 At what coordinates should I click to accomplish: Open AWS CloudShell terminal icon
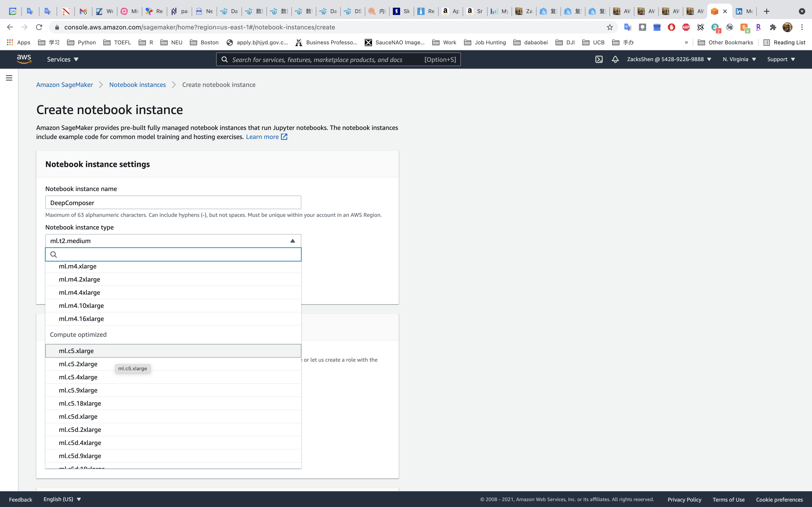[x=599, y=59]
